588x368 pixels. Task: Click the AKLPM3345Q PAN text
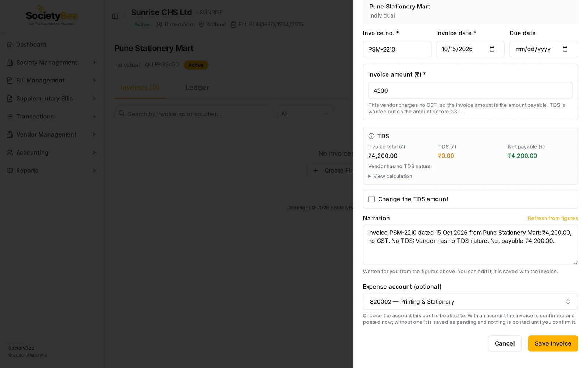click(162, 65)
